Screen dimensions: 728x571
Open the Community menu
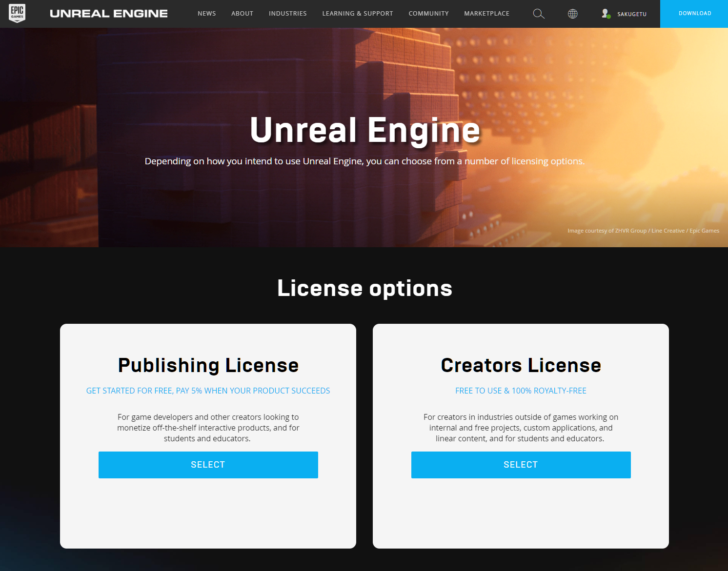(x=429, y=14)
